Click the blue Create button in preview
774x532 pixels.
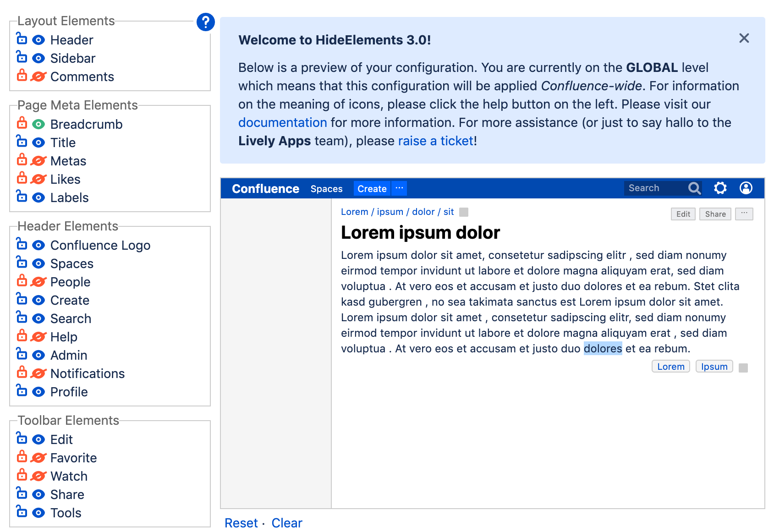(372, 188)
